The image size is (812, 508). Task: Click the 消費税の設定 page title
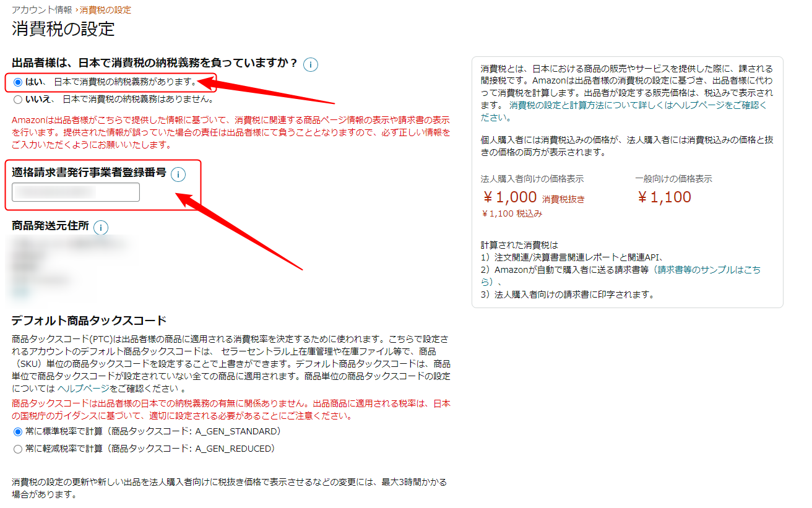coord(63,29)
